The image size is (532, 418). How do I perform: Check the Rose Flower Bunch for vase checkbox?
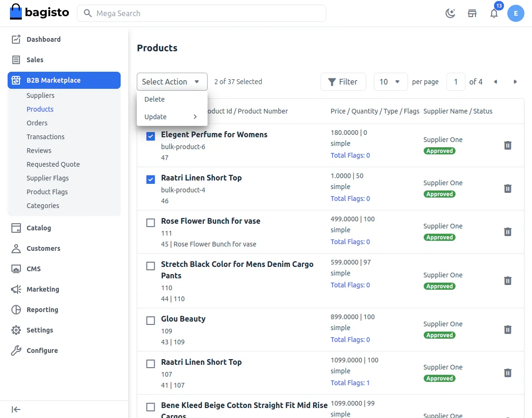coord(150,222)
